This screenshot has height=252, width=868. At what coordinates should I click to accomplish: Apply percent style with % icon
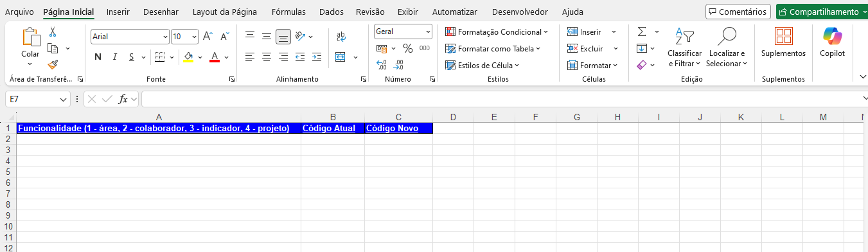point(407,48)
